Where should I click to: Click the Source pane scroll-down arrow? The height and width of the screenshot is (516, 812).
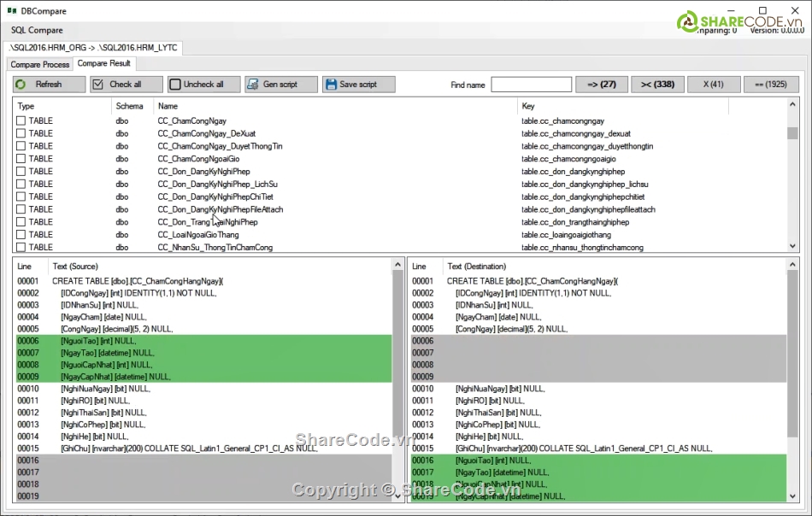(x=397, y=495)
